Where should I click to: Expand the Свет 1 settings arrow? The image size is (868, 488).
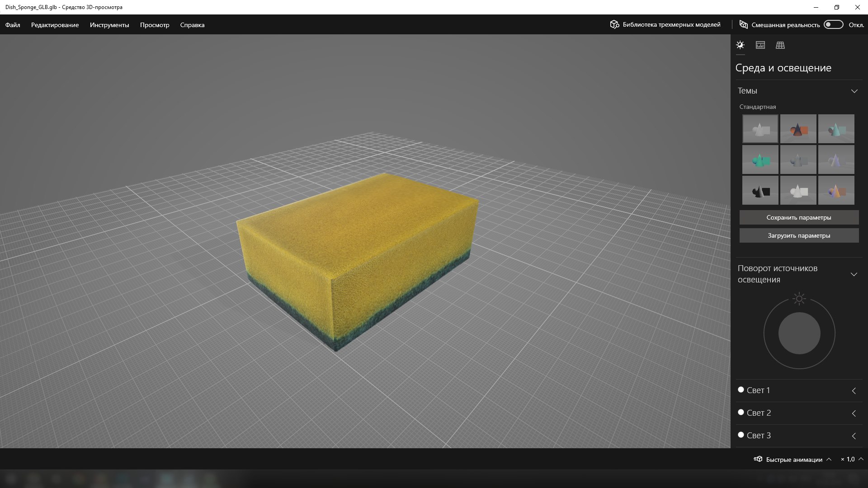[x=854, y=391]
